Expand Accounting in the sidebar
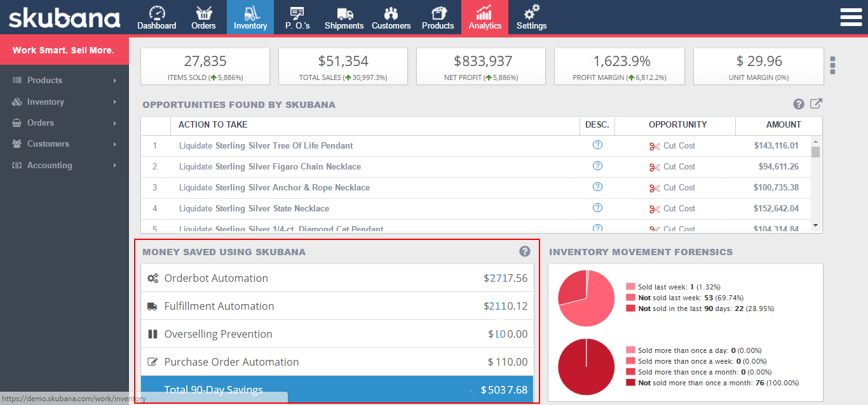Viewport: 868px width, 405px height. (64, 165)
